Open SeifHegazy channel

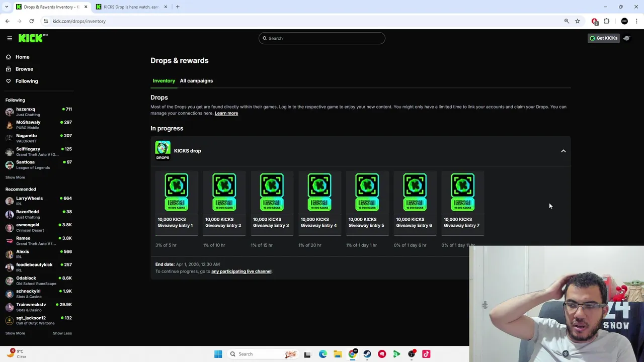pos(38,151)
